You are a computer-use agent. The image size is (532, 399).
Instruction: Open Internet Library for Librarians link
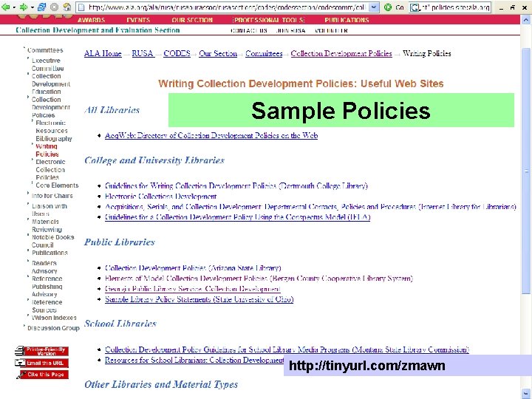pyautogui.click(x=310, y=207)
